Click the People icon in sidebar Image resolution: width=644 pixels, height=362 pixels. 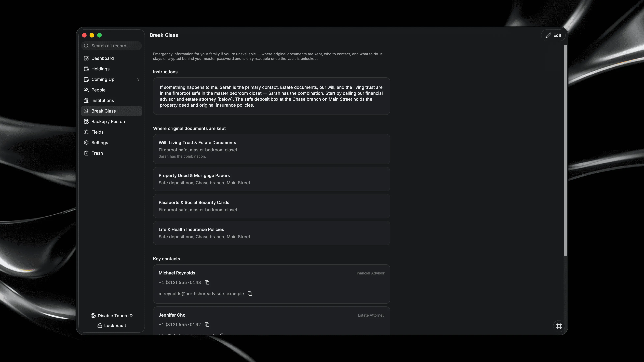(x=86, y=90)
